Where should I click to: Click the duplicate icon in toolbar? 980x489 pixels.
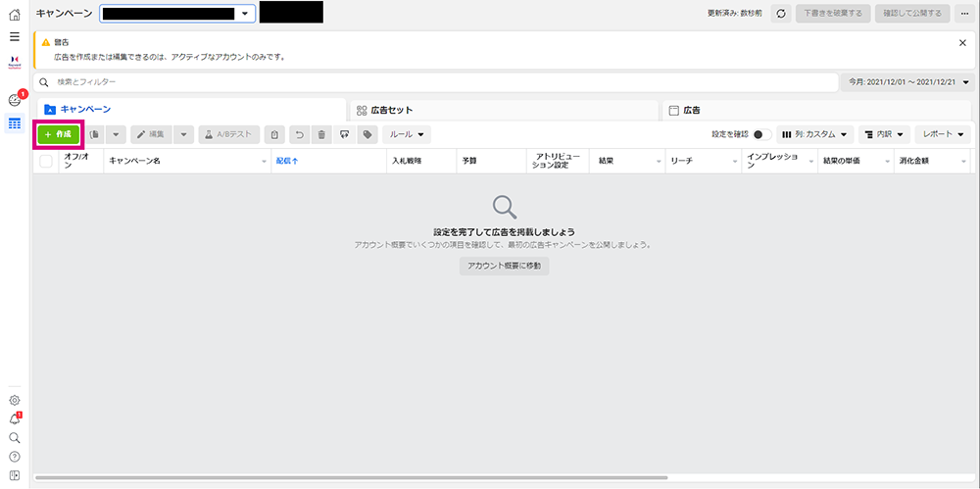(95, 134)
